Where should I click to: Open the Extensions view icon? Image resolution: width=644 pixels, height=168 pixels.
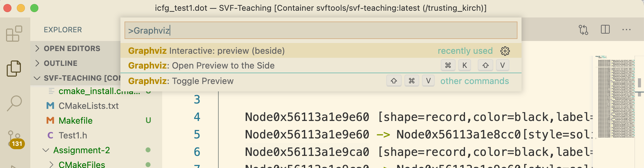[x=14, y=34]
